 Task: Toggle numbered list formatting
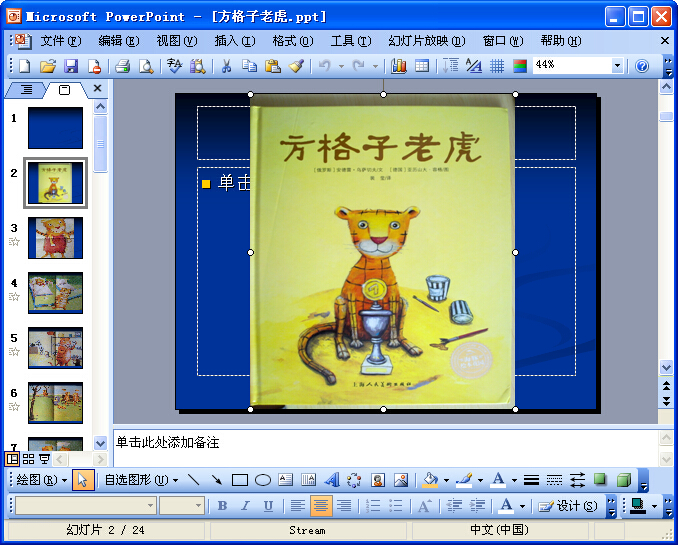coord(373,506)
